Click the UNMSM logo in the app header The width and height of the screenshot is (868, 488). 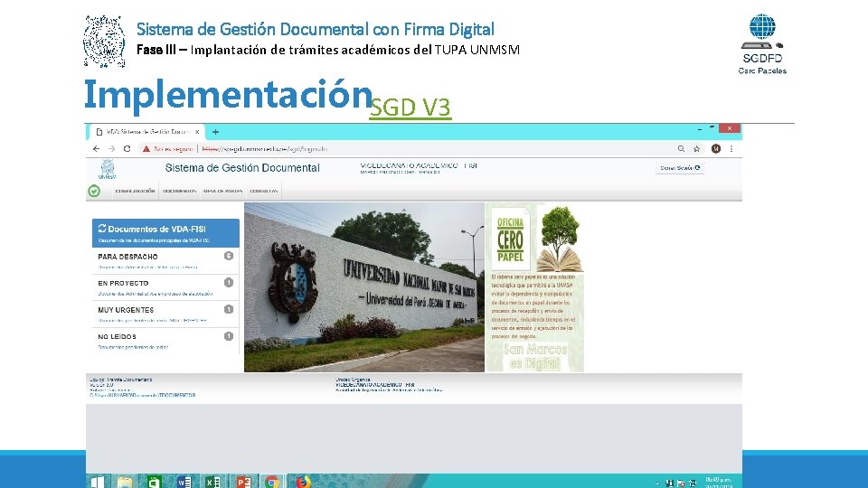point(107,169)
